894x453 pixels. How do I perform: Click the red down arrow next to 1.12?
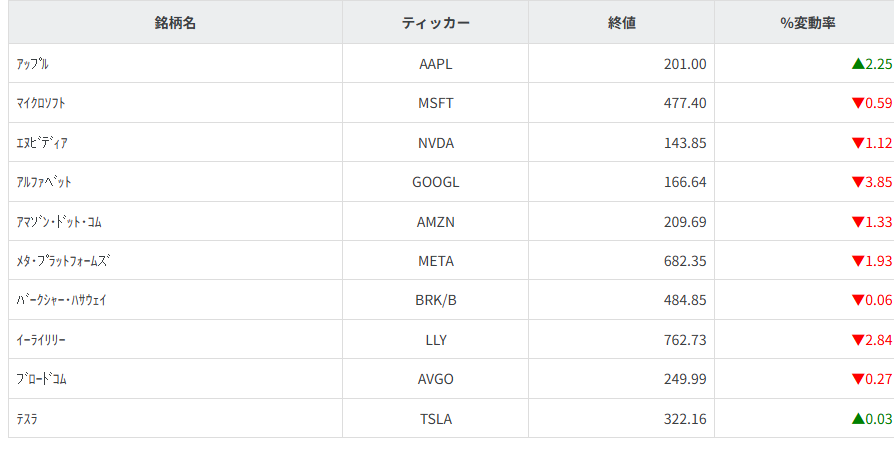click(857, 143)
